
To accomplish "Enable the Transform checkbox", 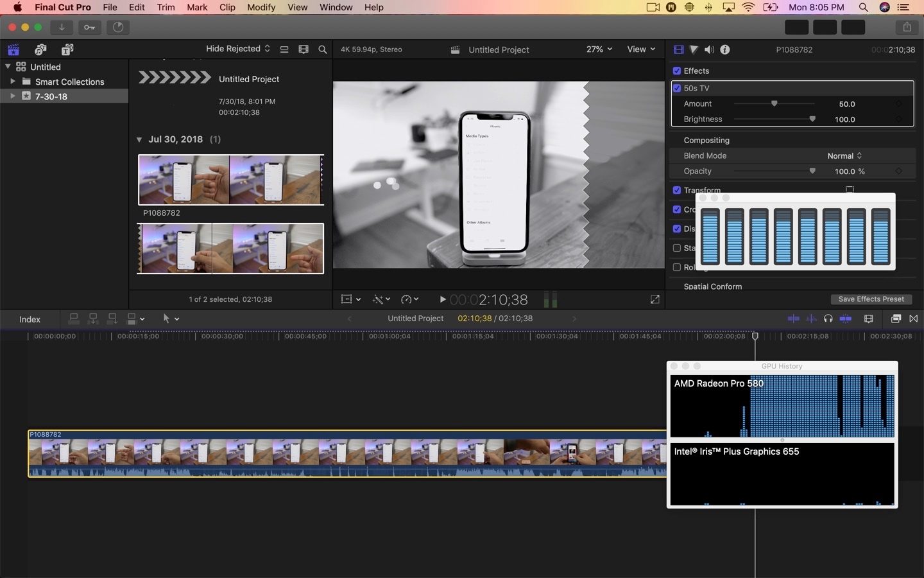I will click(677, 190).
